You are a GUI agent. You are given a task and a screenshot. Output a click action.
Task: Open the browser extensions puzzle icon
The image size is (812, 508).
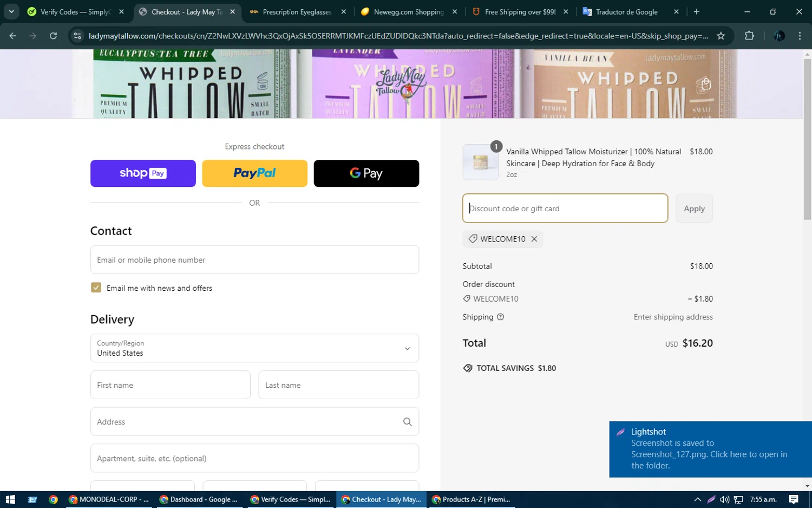pyautogui.click(x=749, y=36)
